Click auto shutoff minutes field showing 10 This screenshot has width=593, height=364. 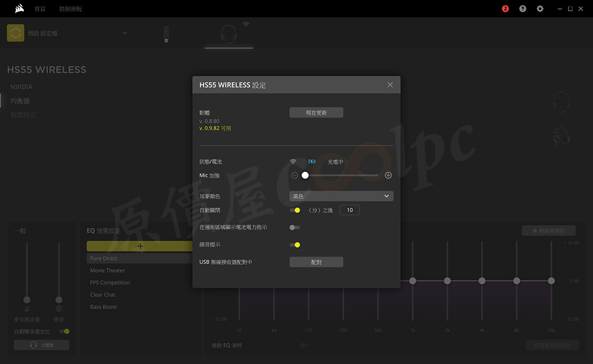(350, 210)
